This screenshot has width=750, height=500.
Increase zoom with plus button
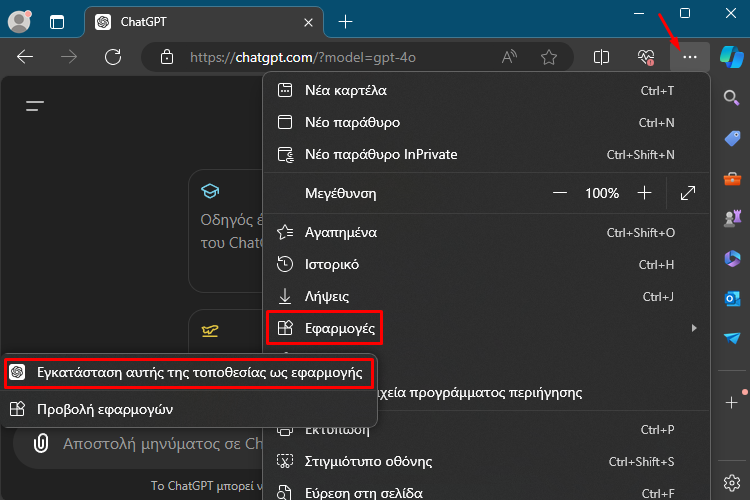pyautogui.click(x=644, y=193)
